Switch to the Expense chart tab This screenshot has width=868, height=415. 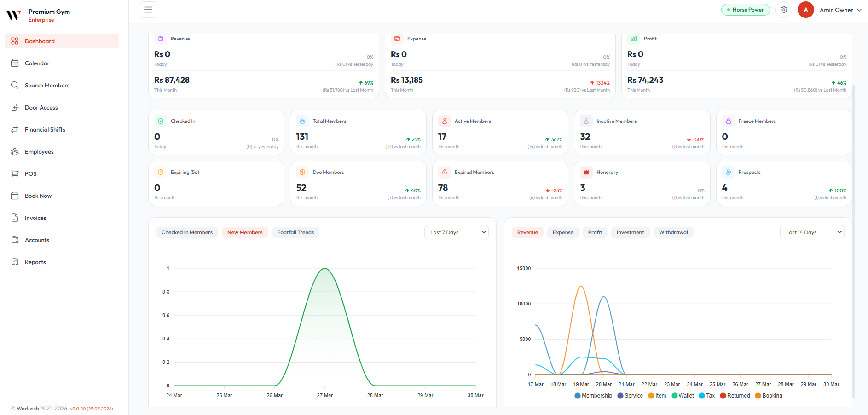pos(563,232)
